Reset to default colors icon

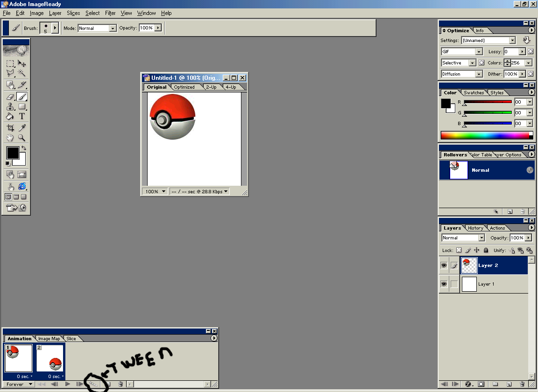tap(7, 163)
